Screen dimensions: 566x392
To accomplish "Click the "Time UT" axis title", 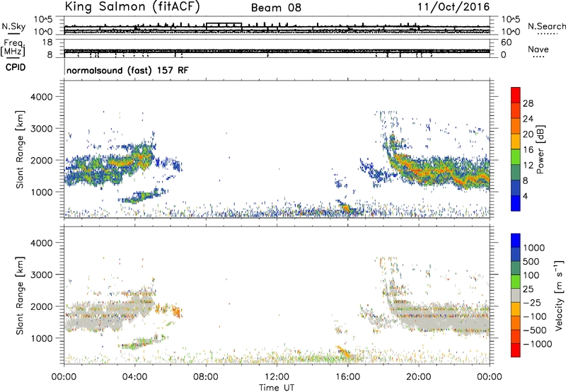I will pyautogui.click(x=277, y=388).
